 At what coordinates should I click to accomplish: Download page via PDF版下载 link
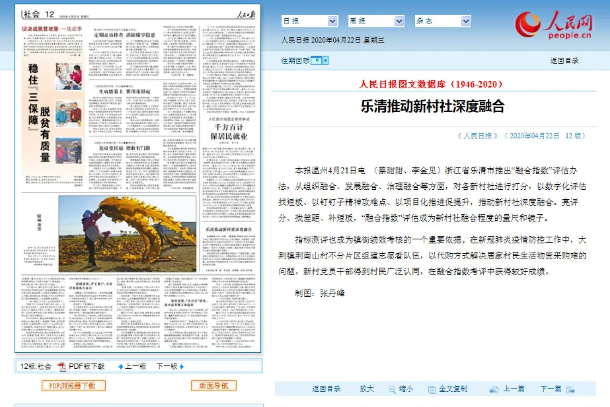coord(86,366)
